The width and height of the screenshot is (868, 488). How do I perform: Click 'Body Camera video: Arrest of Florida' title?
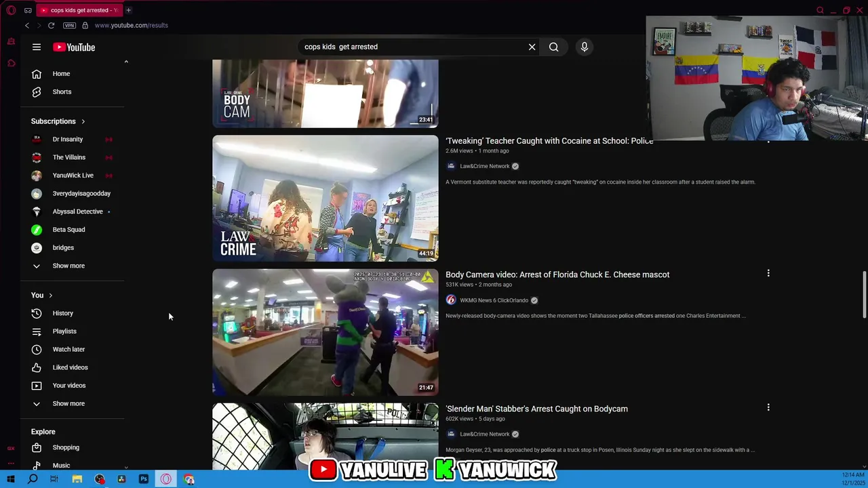557,274
